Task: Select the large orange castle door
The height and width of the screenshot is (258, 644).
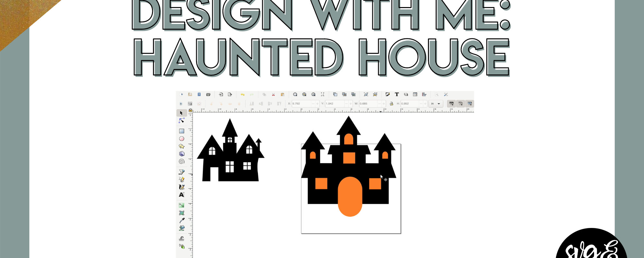Action: pyautogui.click(x=350, y=196)
